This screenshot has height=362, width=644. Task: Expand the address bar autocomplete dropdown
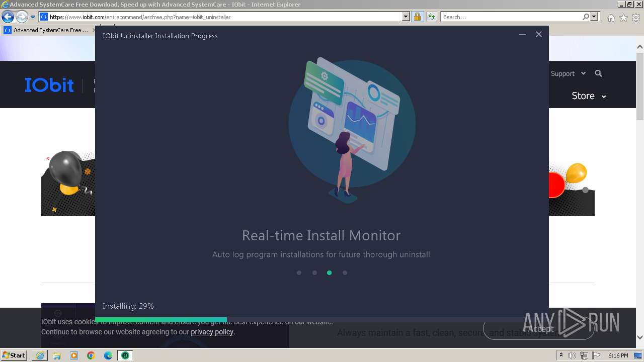coord(406,17)
